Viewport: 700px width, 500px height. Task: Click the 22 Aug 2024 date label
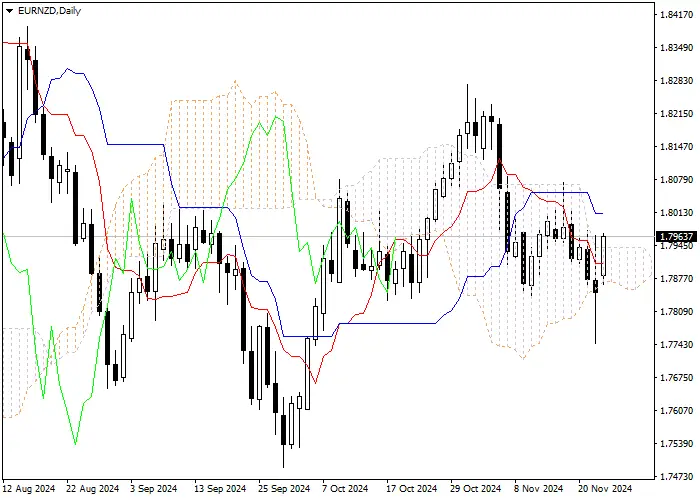coord(93,489)
